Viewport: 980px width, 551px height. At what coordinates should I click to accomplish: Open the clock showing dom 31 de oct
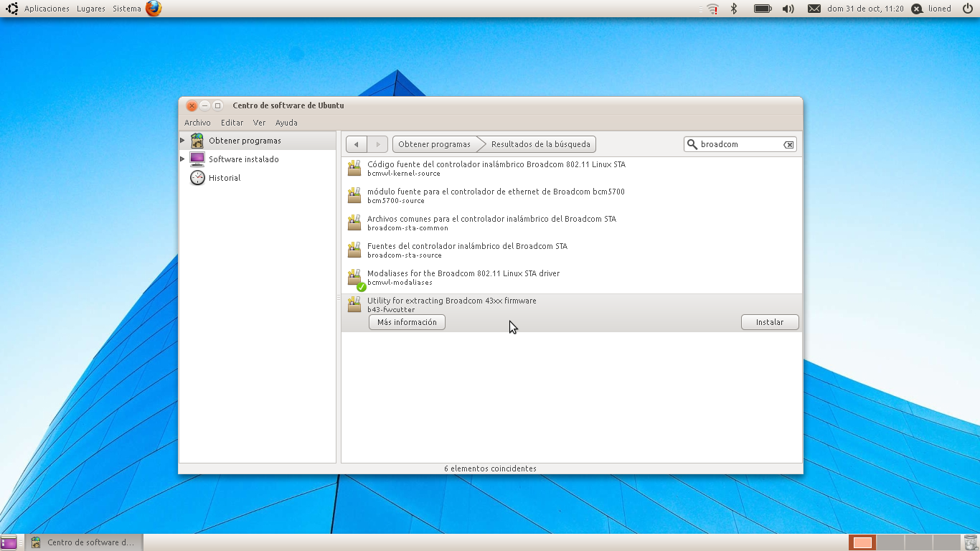865,9
